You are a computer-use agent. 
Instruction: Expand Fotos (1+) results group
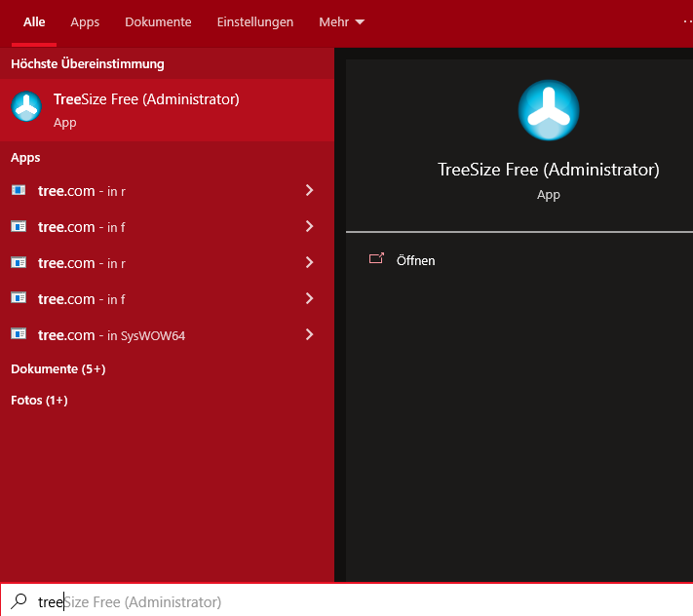39,401
